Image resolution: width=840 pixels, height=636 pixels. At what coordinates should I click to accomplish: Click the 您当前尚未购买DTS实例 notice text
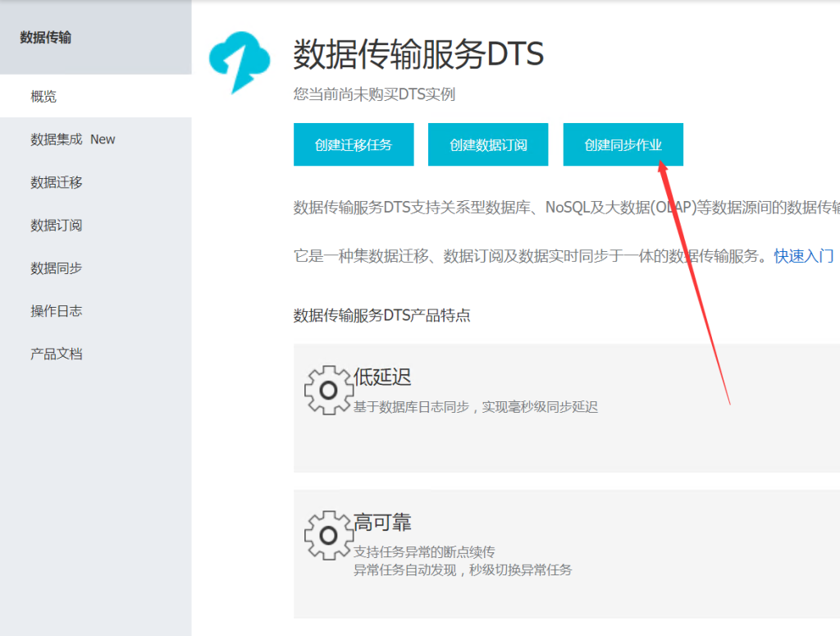374,94
